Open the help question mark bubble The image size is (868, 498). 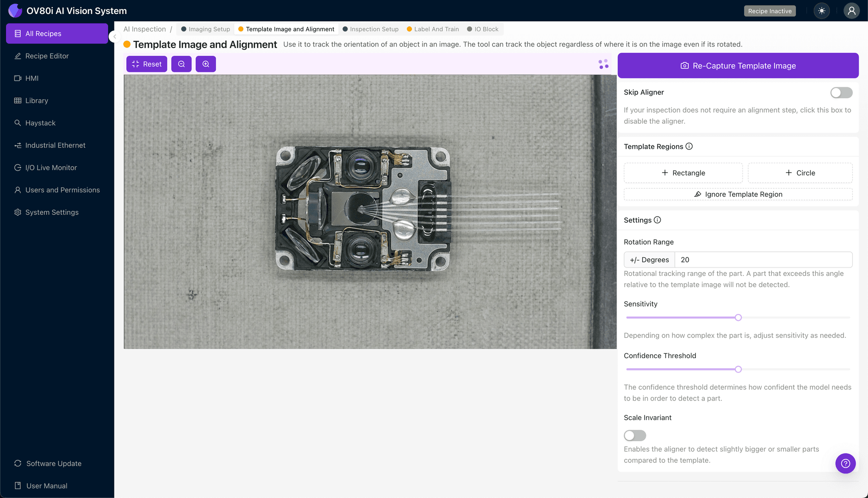click(845, 463)
